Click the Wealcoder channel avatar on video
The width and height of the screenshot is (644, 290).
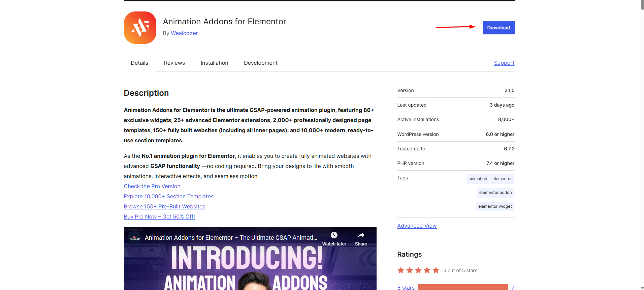[x=135, y=238]
